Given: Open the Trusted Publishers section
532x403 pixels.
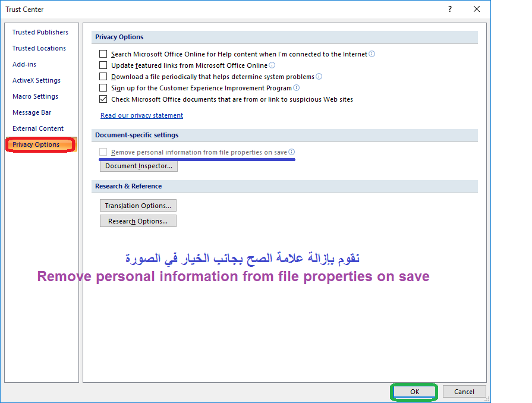Looking at the screenshot, I should 40,32.
